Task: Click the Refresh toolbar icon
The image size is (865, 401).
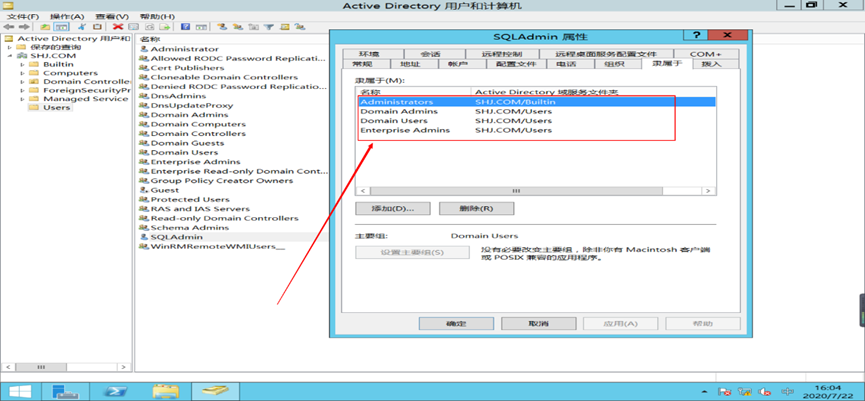Action: 149,26
